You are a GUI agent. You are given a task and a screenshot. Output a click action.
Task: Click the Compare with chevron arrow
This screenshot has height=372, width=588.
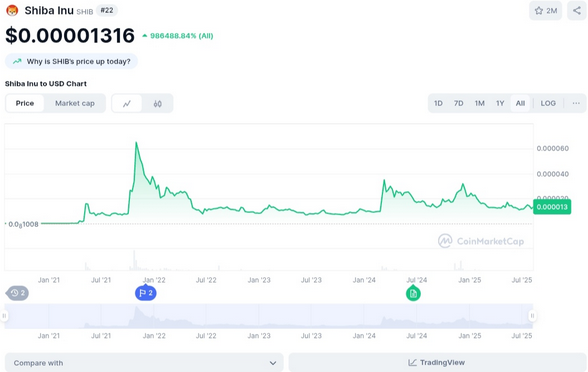[x=273, y=363]
